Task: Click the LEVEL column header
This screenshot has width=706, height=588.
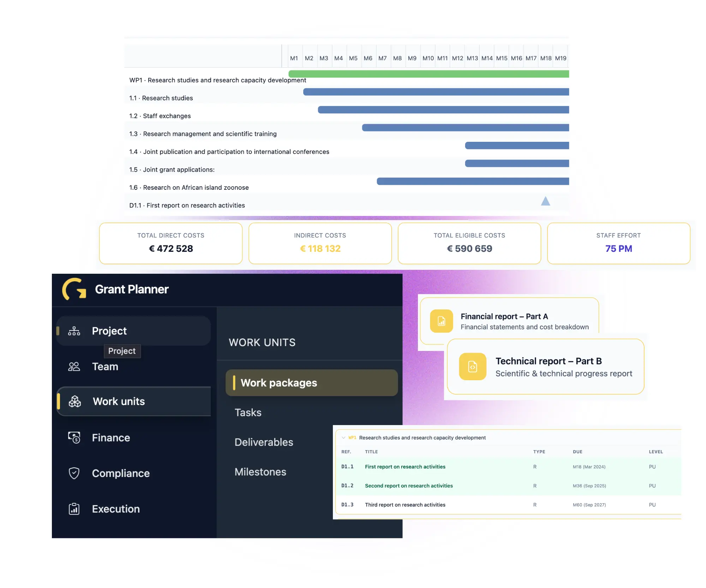Action: click(x=656, y=452)
